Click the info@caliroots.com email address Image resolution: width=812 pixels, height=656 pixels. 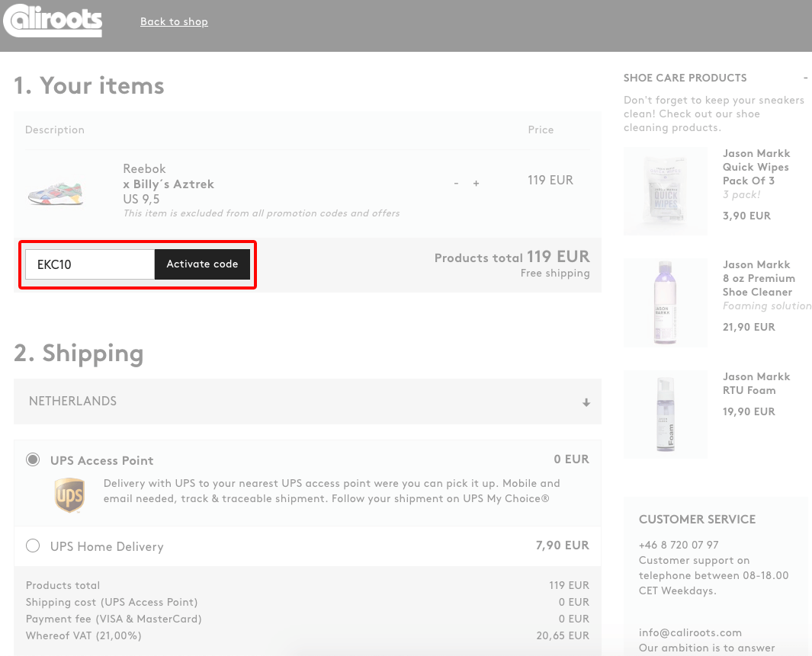point(690,632)
